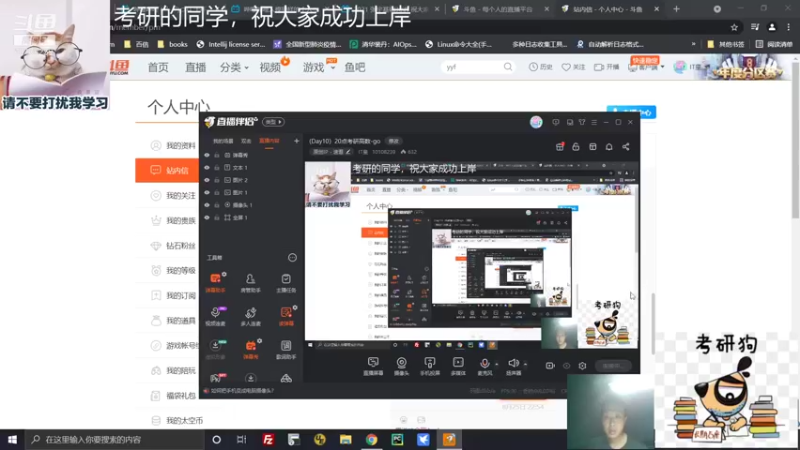Hide the 摄像头 1 camera source
The width and height of the screenshot is (800, 450).
207,205
